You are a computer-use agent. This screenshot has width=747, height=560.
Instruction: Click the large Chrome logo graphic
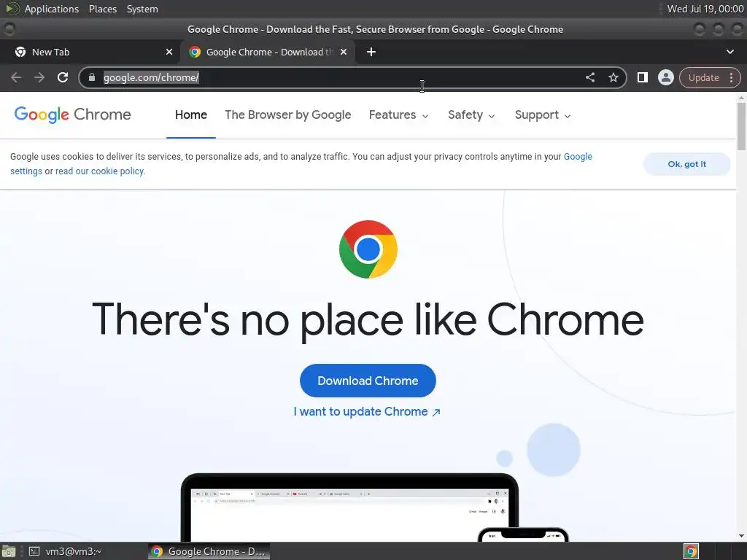coord(368,249)
